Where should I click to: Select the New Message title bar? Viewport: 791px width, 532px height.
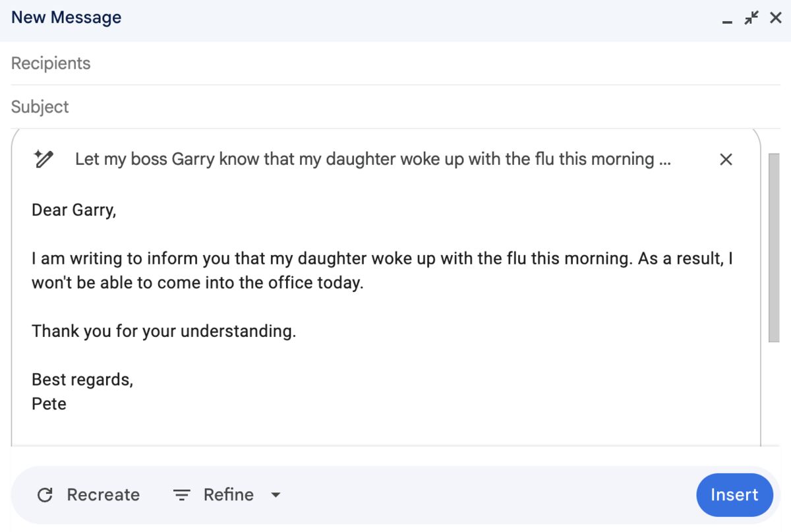tap(66, 16)
